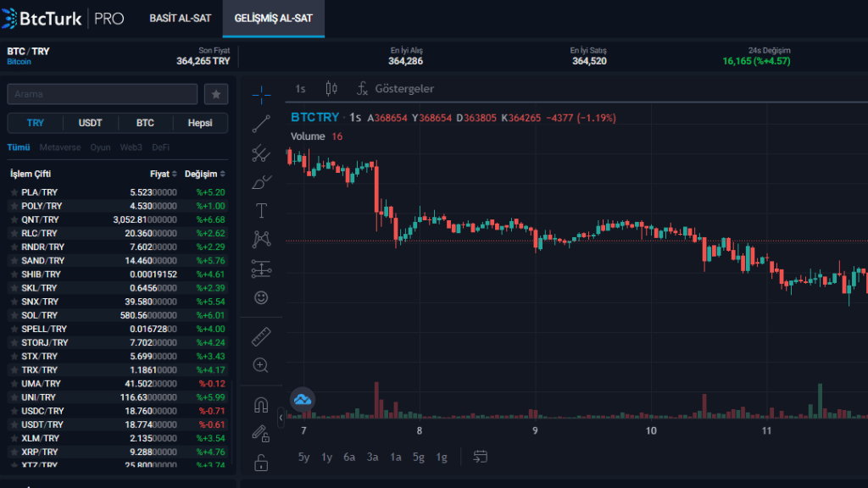Favorite the SHIB/TRY pair star
Image resolution: width=868 pixels, height=488 pixels.
pyautogui.click(x=14, y=274)
